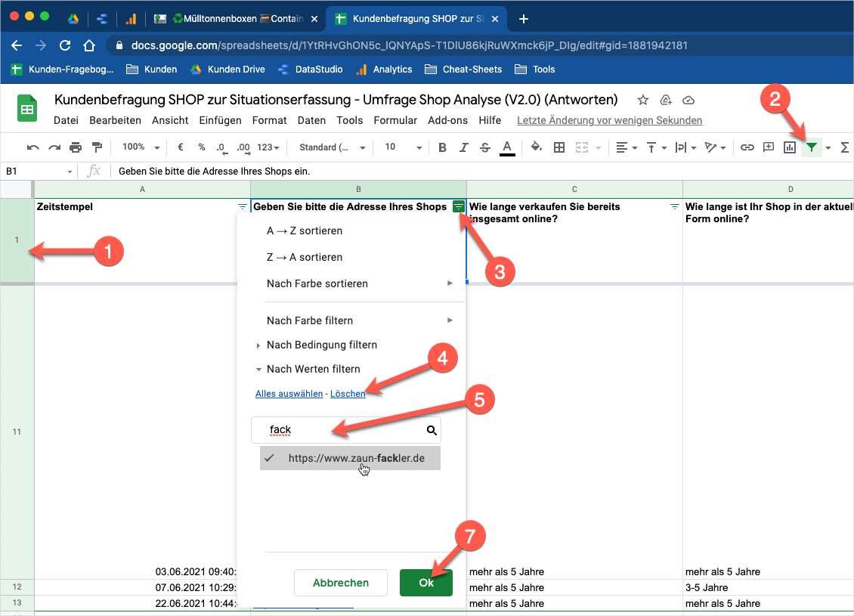854x616 pixels.
Task: Expand the 'Nach Bedingung filtern' section
Action: [321, 345]
